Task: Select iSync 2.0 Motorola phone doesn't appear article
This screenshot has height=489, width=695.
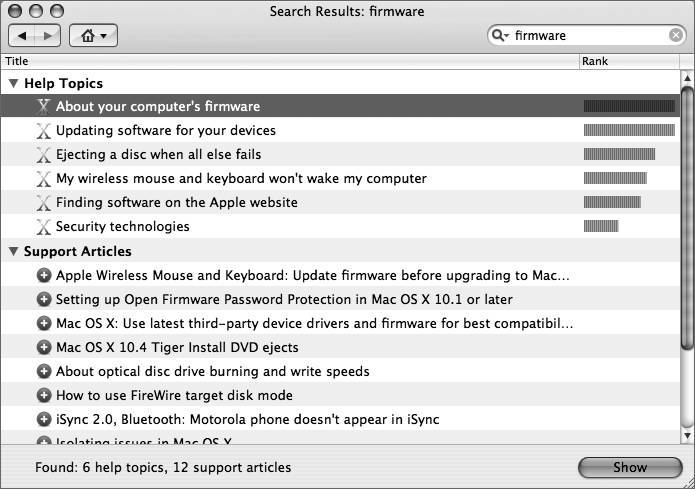Action: point(340,419)
